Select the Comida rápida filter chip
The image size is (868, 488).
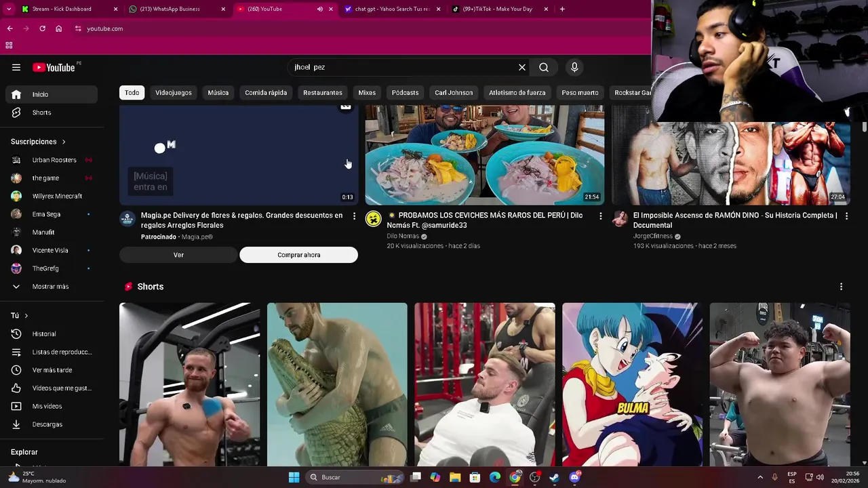[266, 92]
